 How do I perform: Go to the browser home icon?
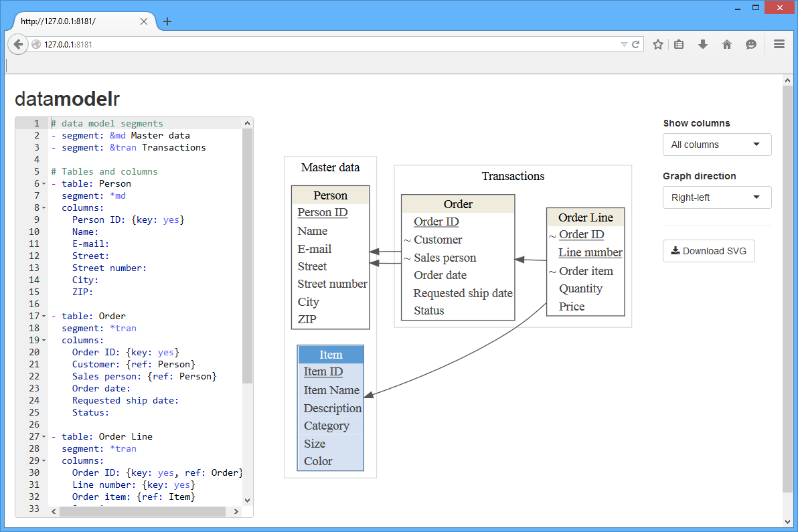727,45
